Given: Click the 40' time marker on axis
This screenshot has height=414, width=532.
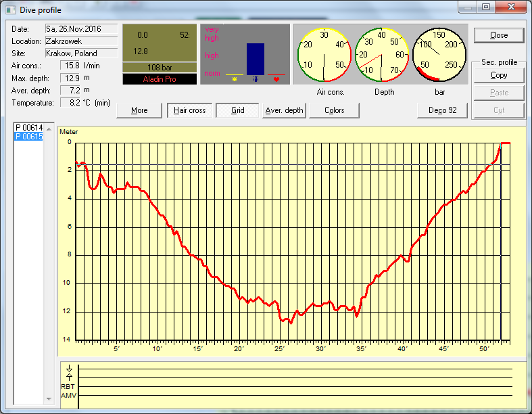Looking at the screenshot, I should [x=403, y=349].
